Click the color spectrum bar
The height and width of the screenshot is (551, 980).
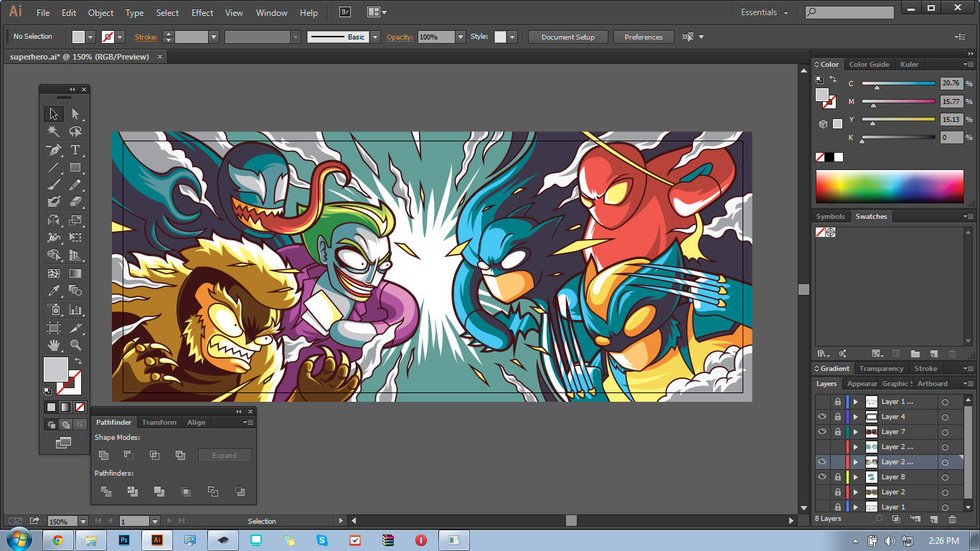[889, 187]
